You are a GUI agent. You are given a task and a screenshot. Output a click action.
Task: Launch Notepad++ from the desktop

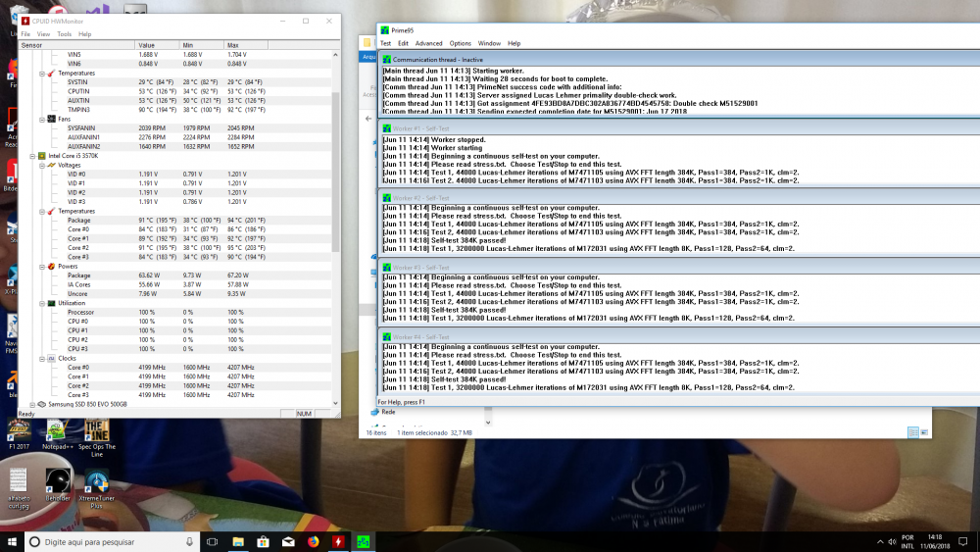pyautogui.click(x=58, y=427)
